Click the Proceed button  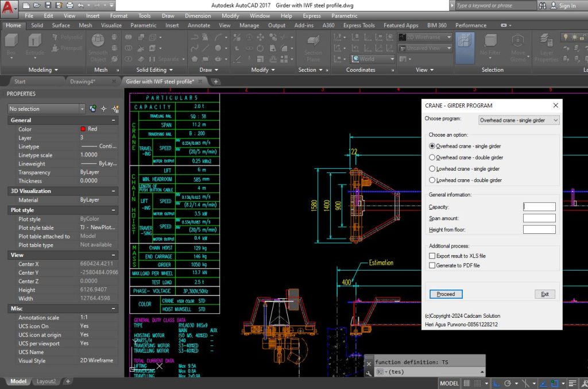click(x=446, y=294)
